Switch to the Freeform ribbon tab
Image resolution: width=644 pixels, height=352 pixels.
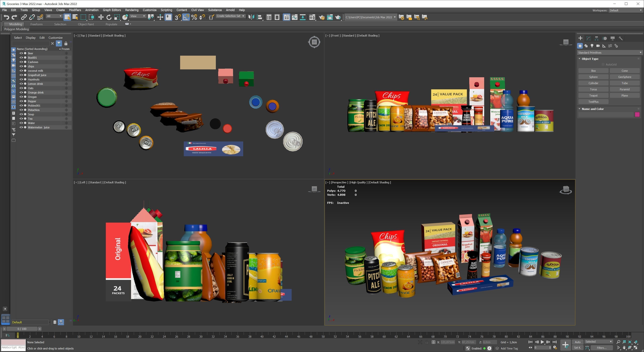pyautogui.click(x=37, y=24)
